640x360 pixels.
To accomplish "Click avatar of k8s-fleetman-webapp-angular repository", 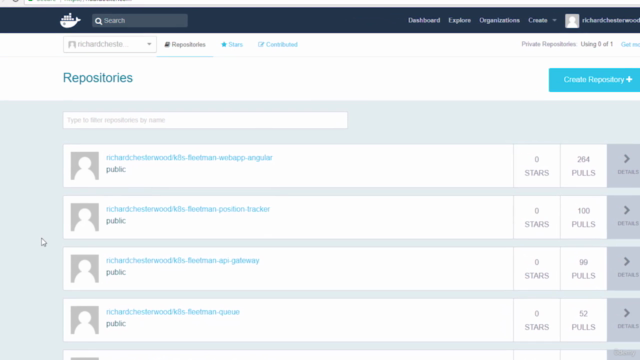I will [84, 166].
